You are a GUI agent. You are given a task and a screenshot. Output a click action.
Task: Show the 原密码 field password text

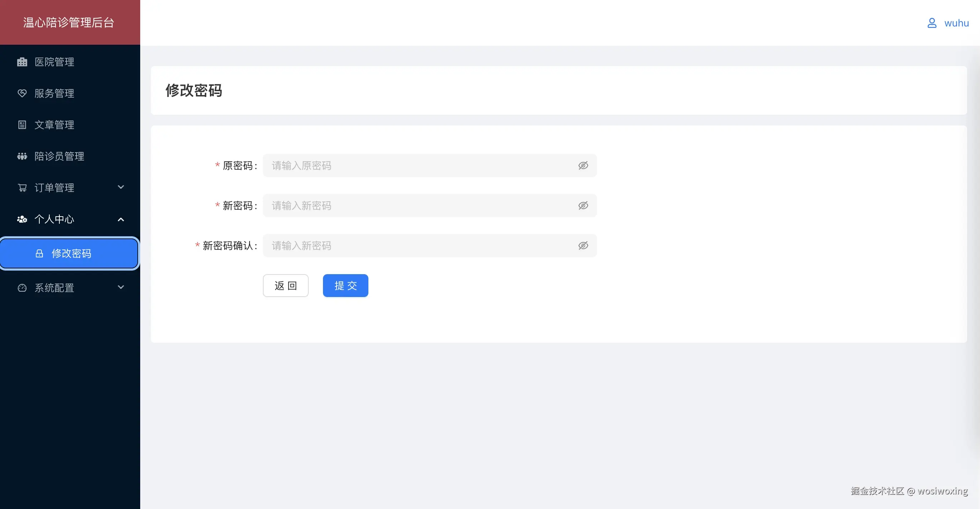point(583,165)
